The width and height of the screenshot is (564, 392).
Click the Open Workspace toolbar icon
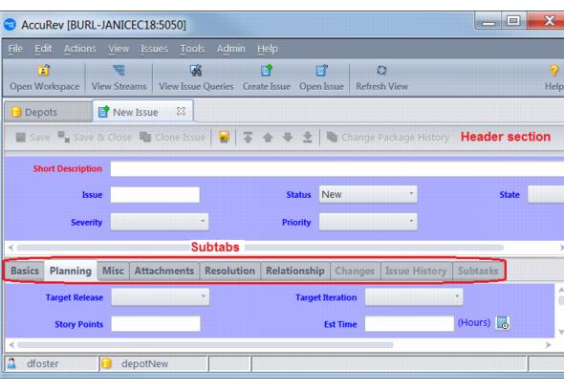(x=44, y=70)
